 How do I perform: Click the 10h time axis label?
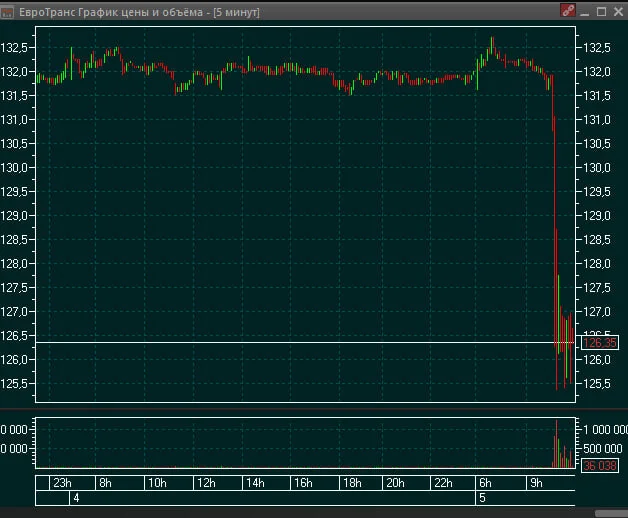tap(157, 483)
